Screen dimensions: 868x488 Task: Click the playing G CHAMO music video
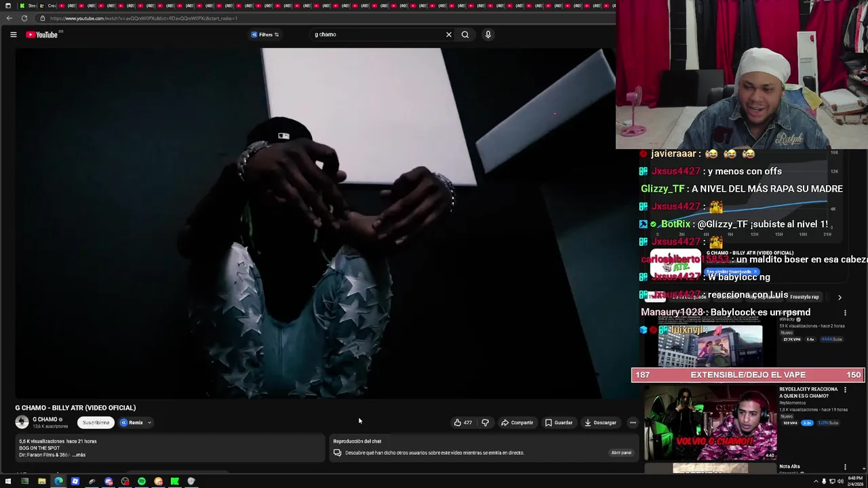point(315,223)
